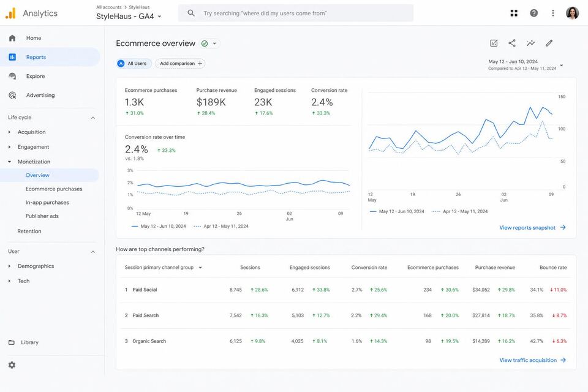Click the All Users comparison chip
Viewport: 588px width, 392px height.
(134, 64)
